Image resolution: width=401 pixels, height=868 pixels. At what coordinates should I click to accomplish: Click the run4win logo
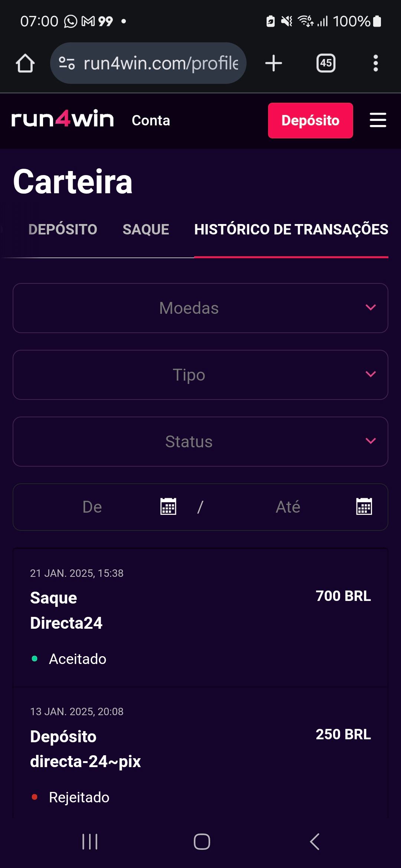pyautogui.click(x=62, y=119)
